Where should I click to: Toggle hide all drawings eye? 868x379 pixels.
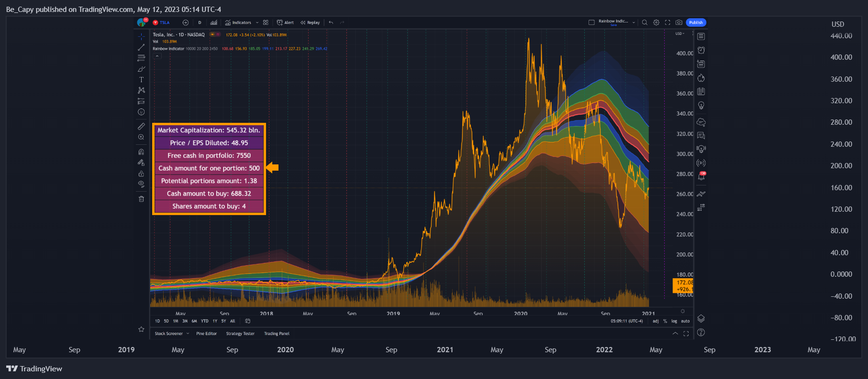[141, 184]
